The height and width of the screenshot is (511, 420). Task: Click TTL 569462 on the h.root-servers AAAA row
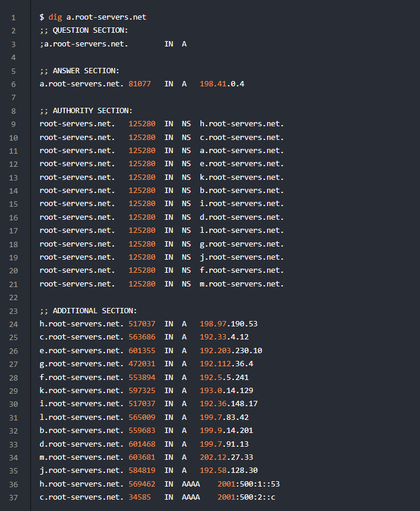point(142,484)
